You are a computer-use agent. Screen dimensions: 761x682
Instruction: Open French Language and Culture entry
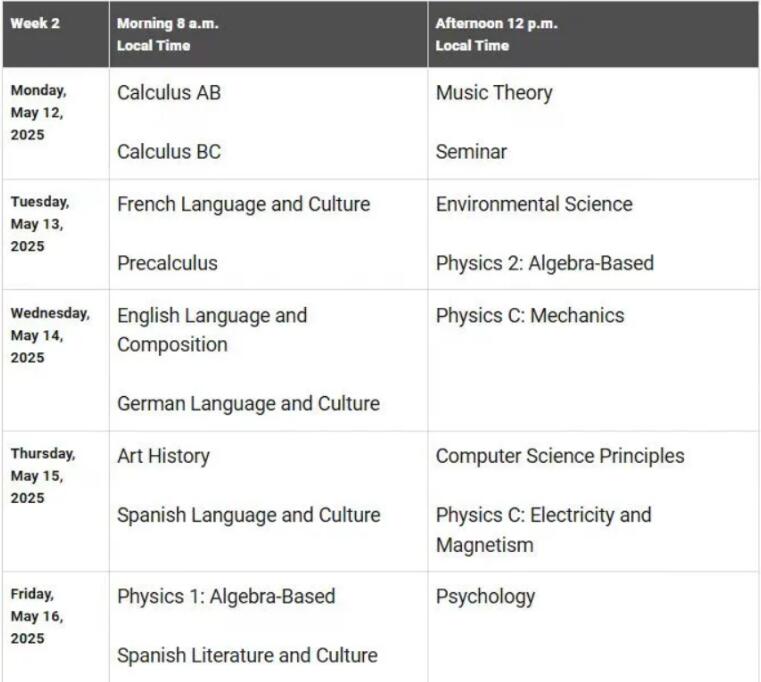click(x=243, y=204)
